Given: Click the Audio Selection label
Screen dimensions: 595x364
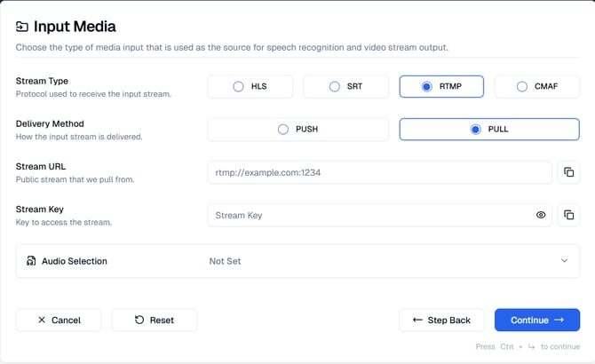Looking at the screenshot, I should (x=75, y=261).
